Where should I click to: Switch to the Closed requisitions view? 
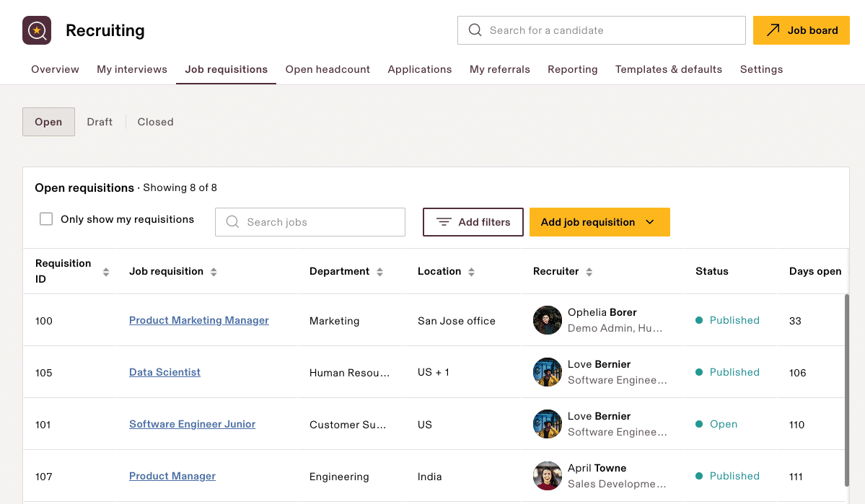[154, 121]
